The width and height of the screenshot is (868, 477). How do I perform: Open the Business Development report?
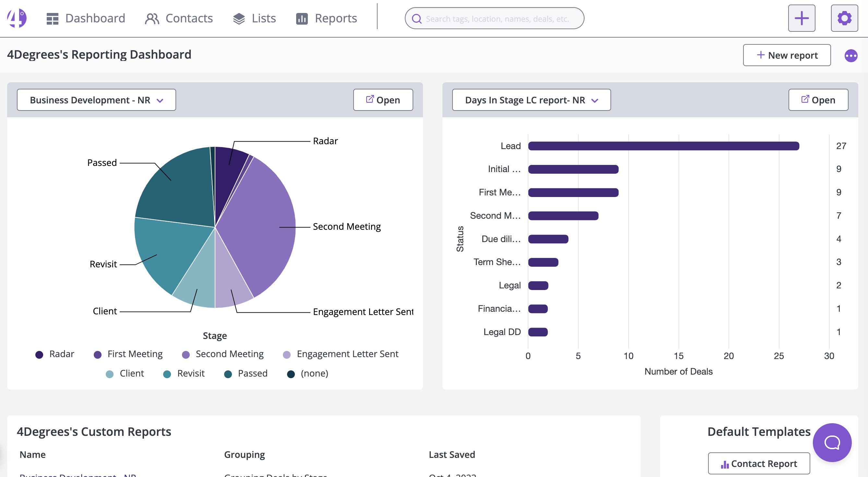tap(383, 100)
